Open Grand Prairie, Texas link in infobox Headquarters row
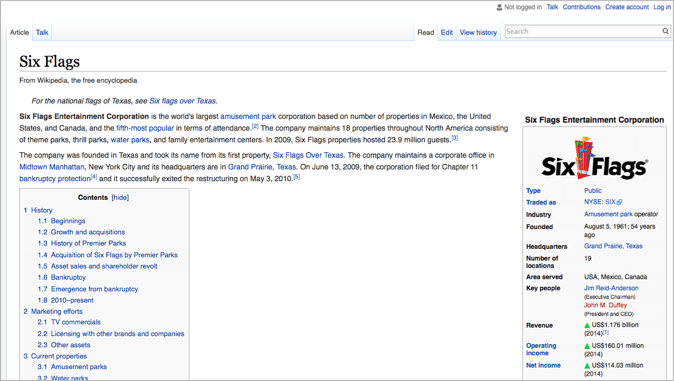 (x=613, y=246)
